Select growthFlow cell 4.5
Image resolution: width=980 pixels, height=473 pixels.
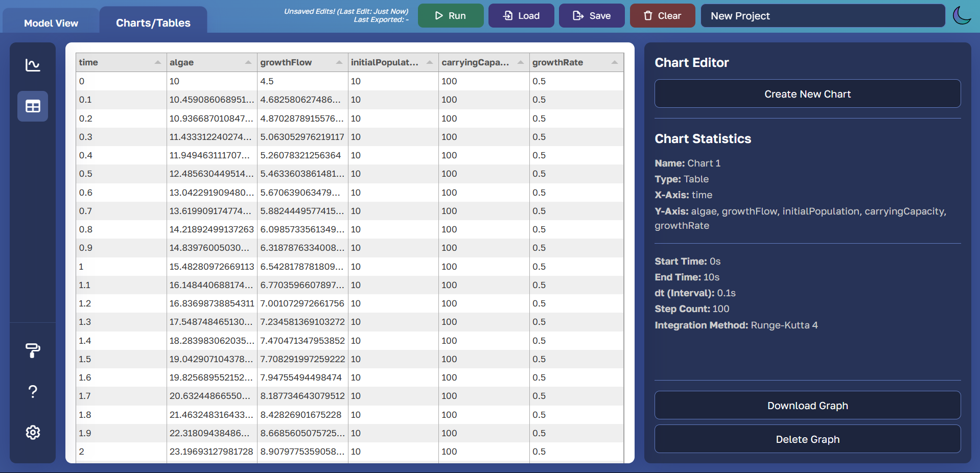click(x=302, y=81)
